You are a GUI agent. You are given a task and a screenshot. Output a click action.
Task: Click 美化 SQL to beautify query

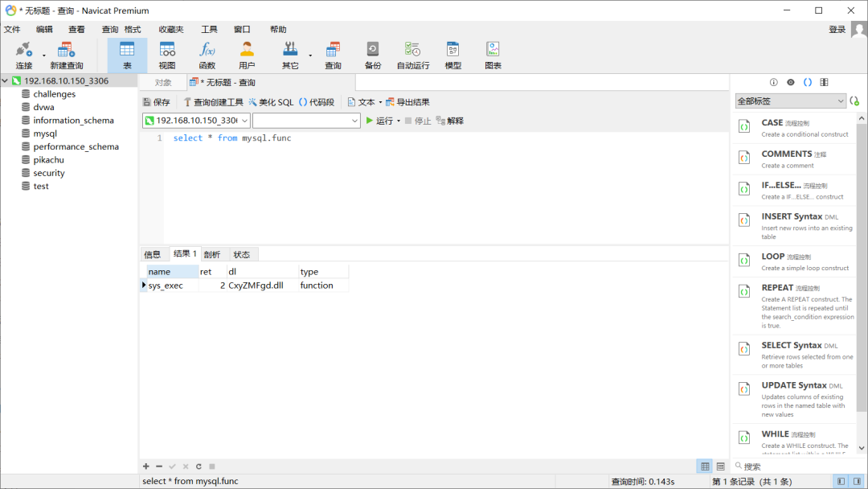click(272, 102)
